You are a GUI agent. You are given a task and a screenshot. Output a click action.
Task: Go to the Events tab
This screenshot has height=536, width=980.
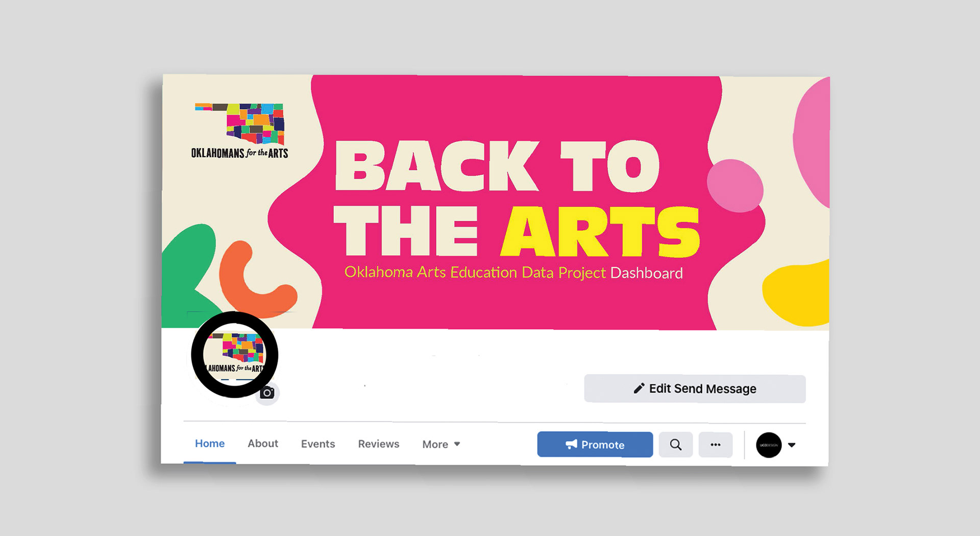pos(318,444)
